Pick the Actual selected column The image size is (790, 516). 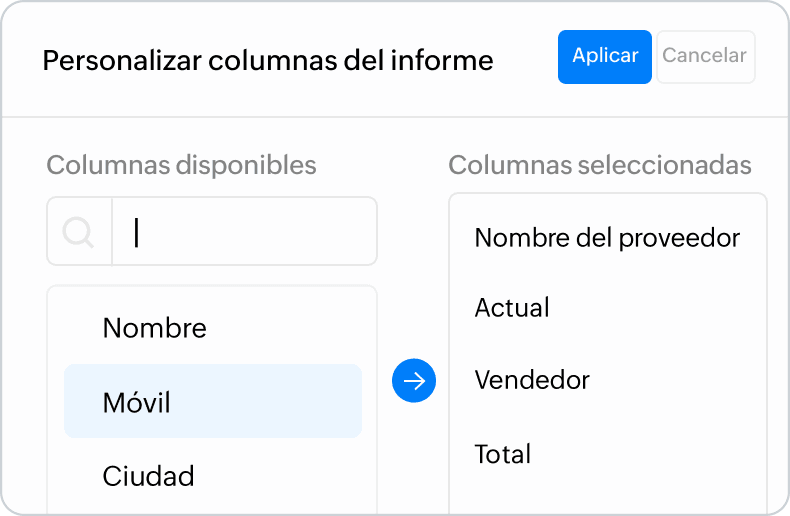[512, 307]
